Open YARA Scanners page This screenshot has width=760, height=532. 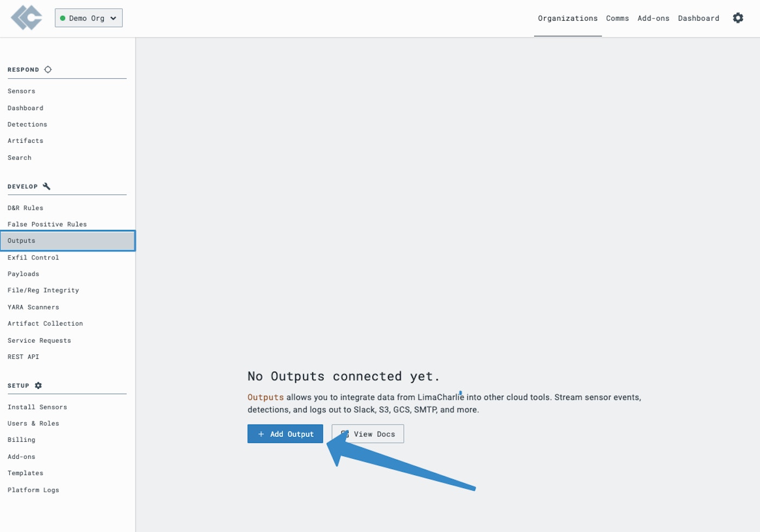[33, 307]
